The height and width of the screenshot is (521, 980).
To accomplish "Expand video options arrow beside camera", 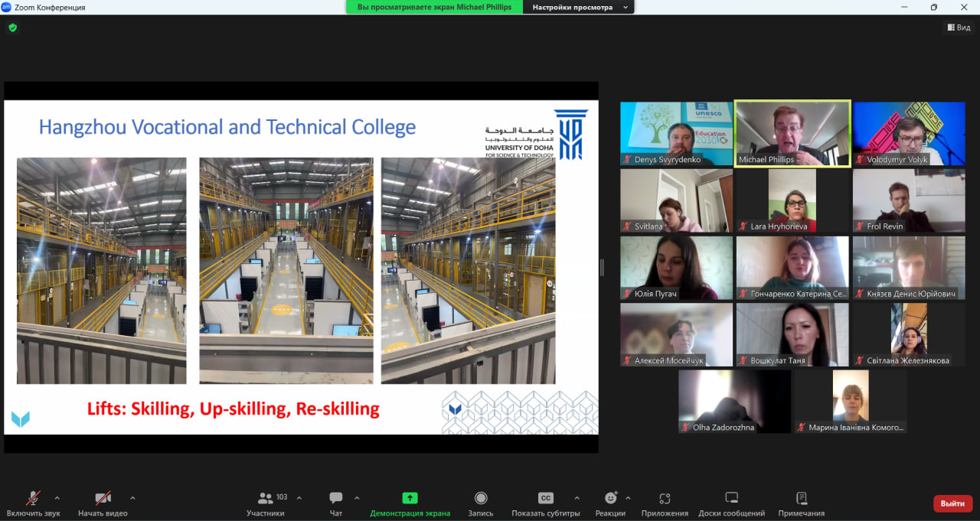I will tap(132, 497).
